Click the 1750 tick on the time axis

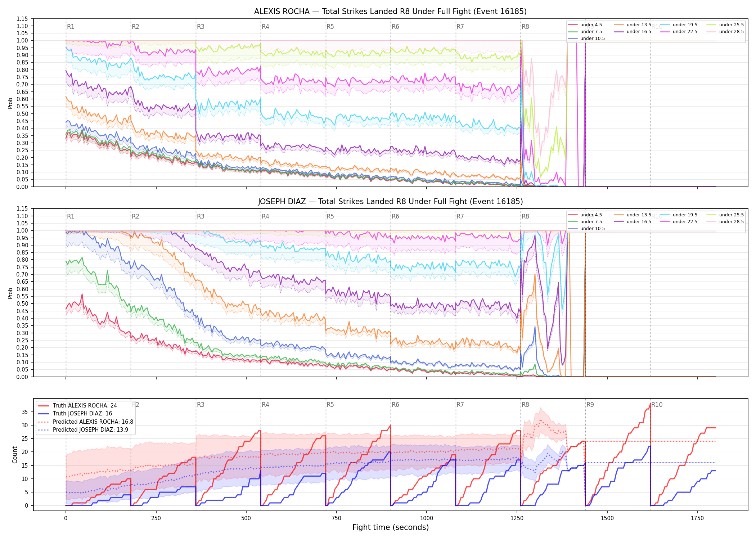(697, 518)
